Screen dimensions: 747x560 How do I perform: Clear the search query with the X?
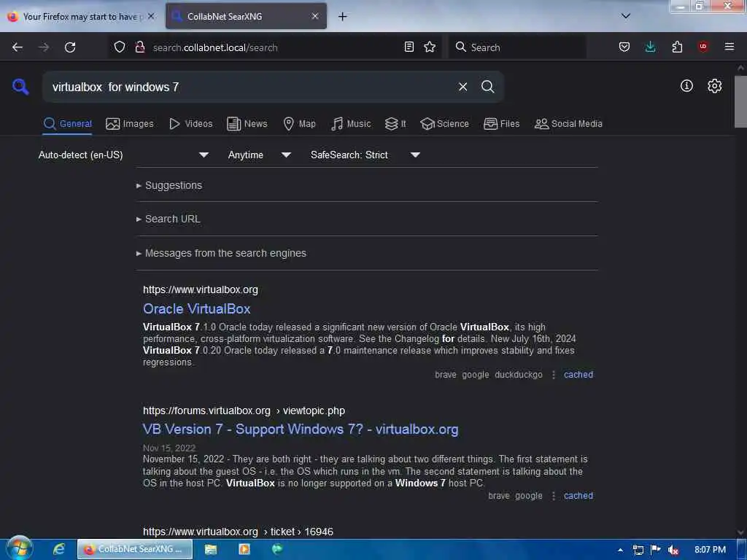462,87
